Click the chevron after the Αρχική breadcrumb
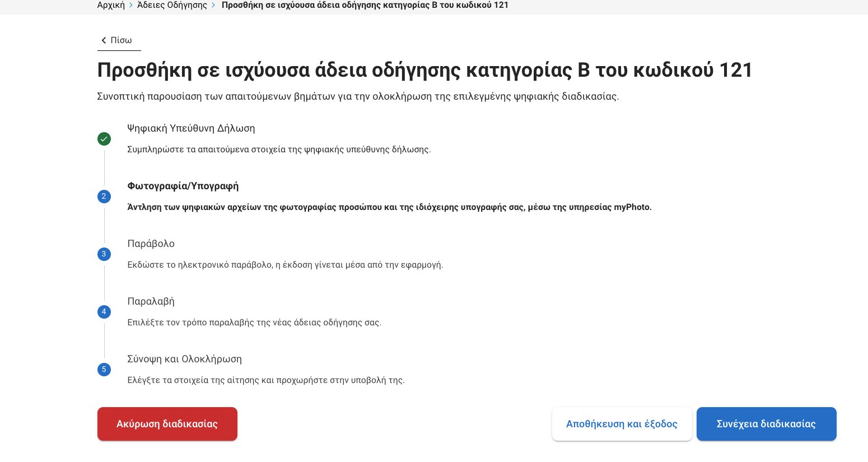 (131, 4)
